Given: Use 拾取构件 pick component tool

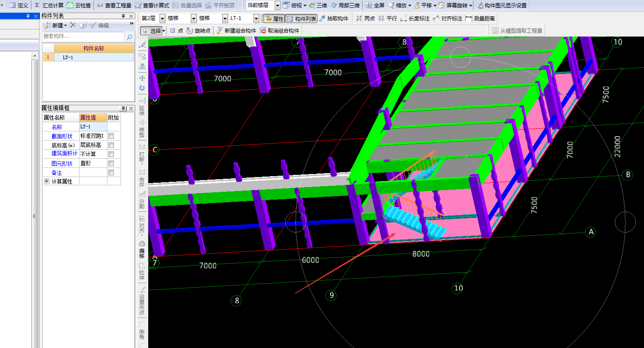Looking at the screenshot, I should (x=334, y=19).
